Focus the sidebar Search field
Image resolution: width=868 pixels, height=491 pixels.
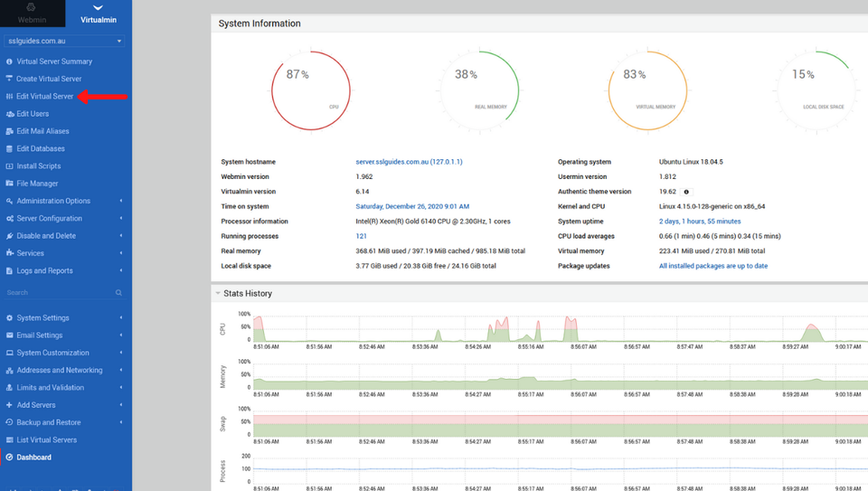pyautogui.click(x=56, y=293)
